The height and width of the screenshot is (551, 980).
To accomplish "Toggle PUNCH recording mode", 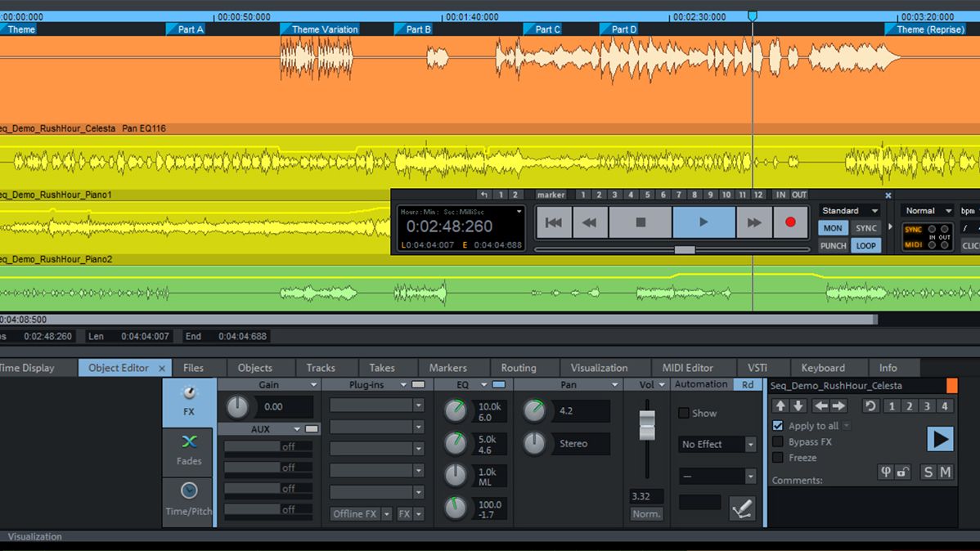I will [833, 245].
